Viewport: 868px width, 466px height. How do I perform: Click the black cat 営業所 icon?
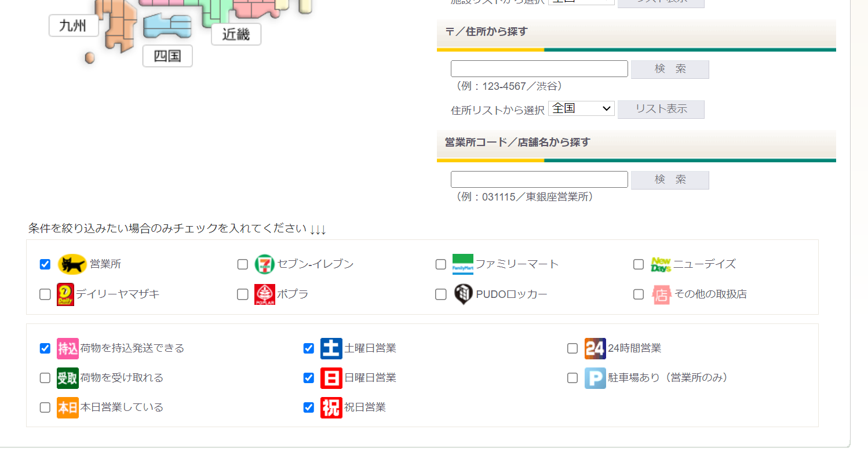(x=72, y=264)
